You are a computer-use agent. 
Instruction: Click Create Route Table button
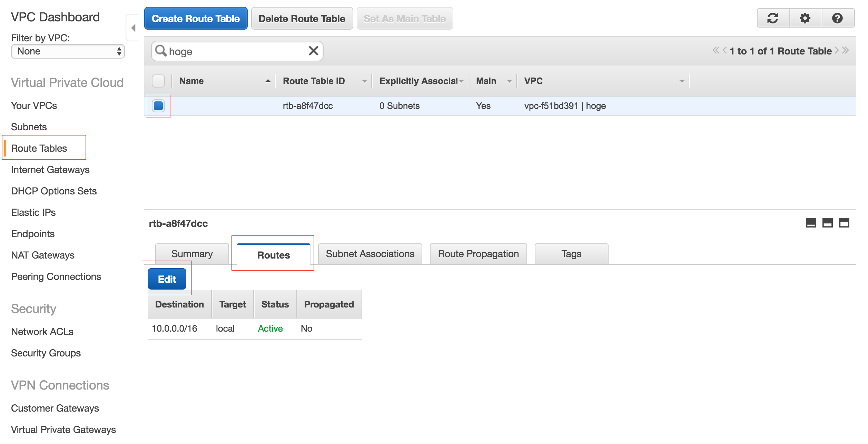pyautogui.click(x=196, y=19)
